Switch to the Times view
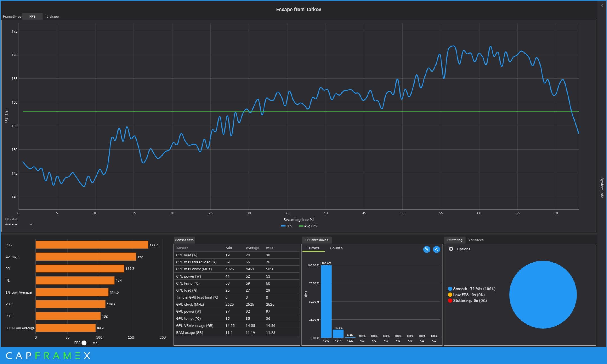607x364 pixels. pos(313,248)
